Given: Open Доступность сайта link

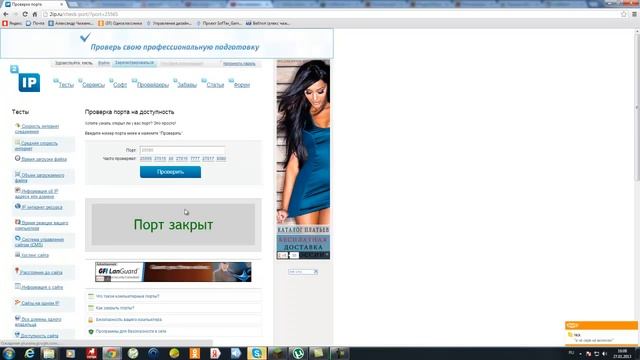Looking at the screenshot, I should (40, 336).
